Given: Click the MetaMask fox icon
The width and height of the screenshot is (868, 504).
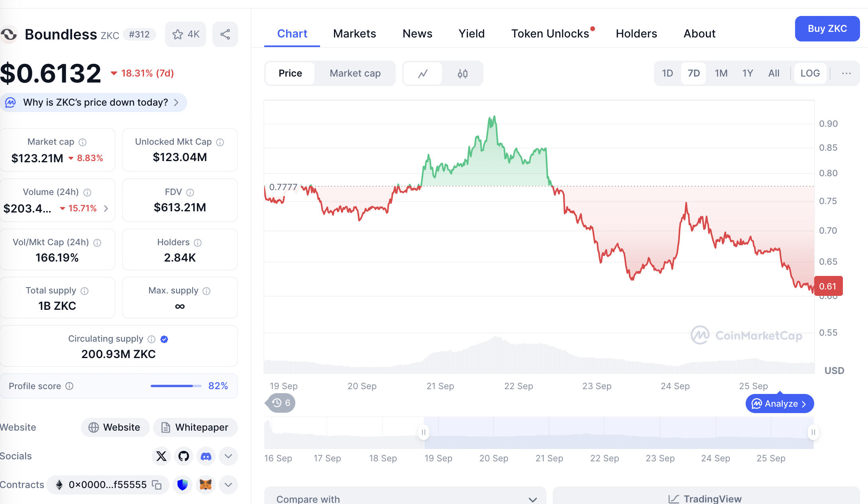Looking at the screenshot, I should click(206, 485).
